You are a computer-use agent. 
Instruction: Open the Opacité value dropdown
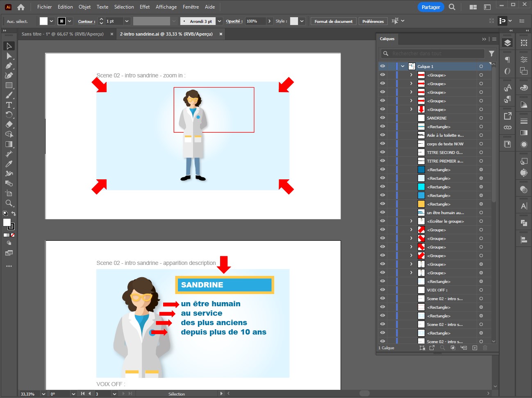pyautogui.click(x=269, y=21)
